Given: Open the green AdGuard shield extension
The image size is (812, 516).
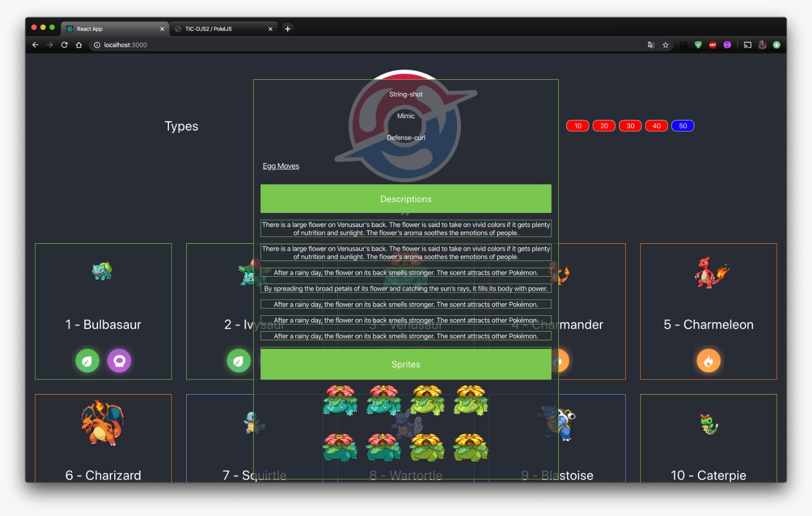Looking at the screenshot, I should tap(698, 45).
